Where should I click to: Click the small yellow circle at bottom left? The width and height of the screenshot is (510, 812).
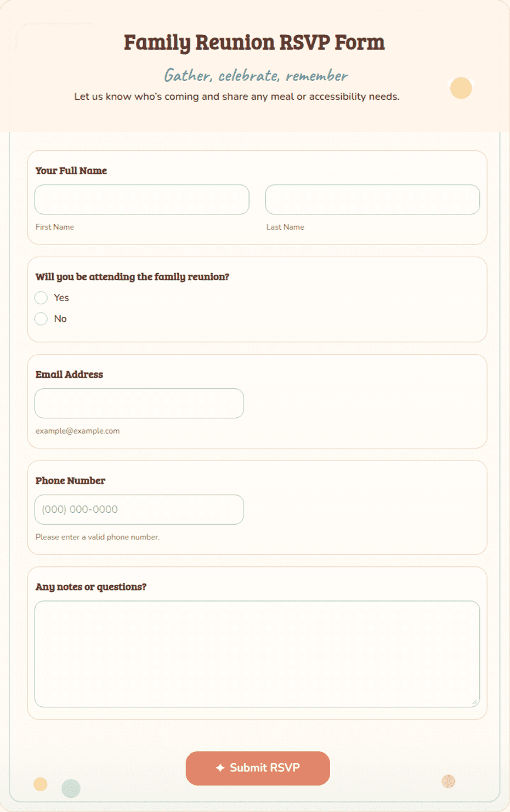click(x=41, y=784)
